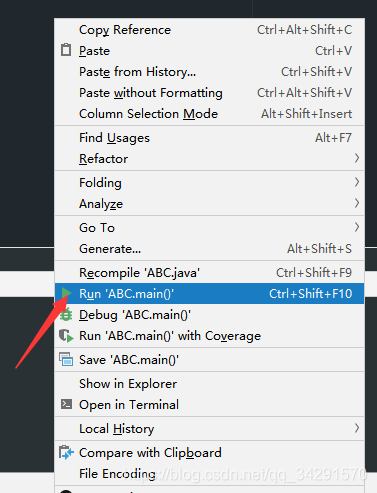Viewport: 377px width, 493px height.
Task: Click the green Run triangle icon
Action: [66, 293]
